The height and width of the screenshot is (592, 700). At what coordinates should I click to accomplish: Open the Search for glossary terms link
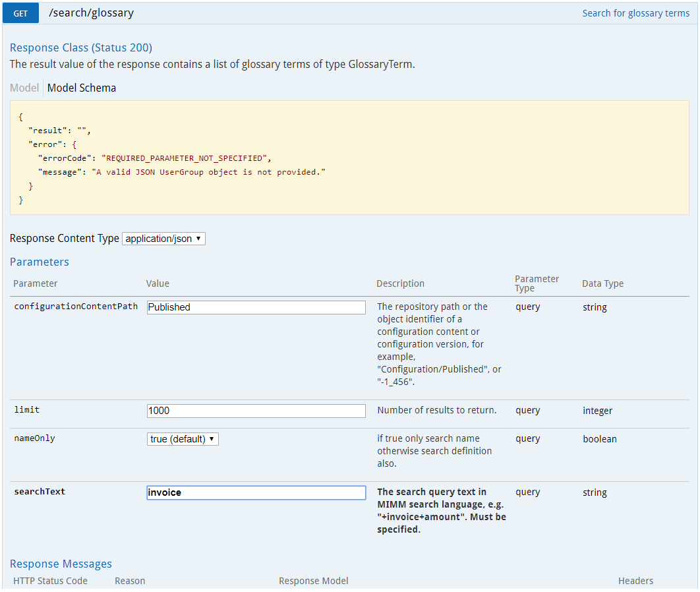635,13
